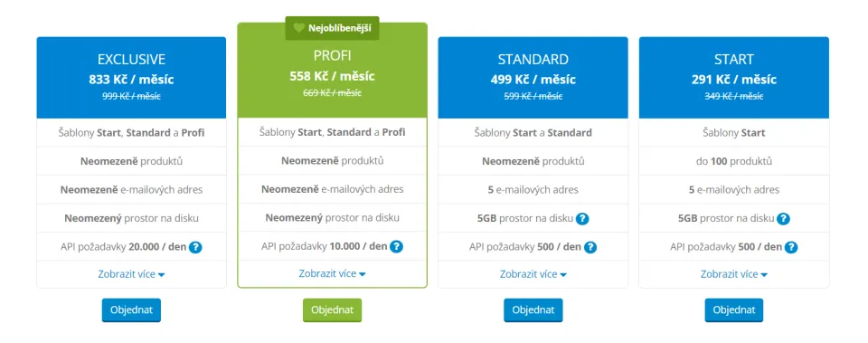This screenshot has width=868, height=343.
Task: Click help icon beside PROFI API požadavky 10.000
Action: (396, 246)
